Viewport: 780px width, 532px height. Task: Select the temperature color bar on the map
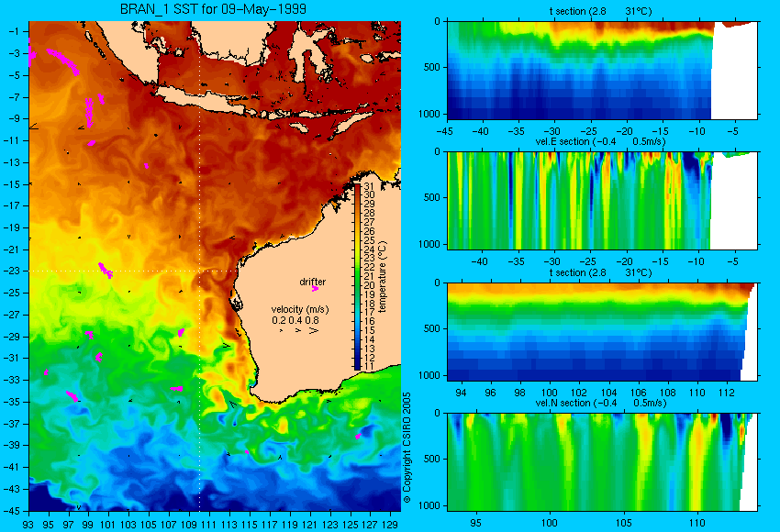357,277
